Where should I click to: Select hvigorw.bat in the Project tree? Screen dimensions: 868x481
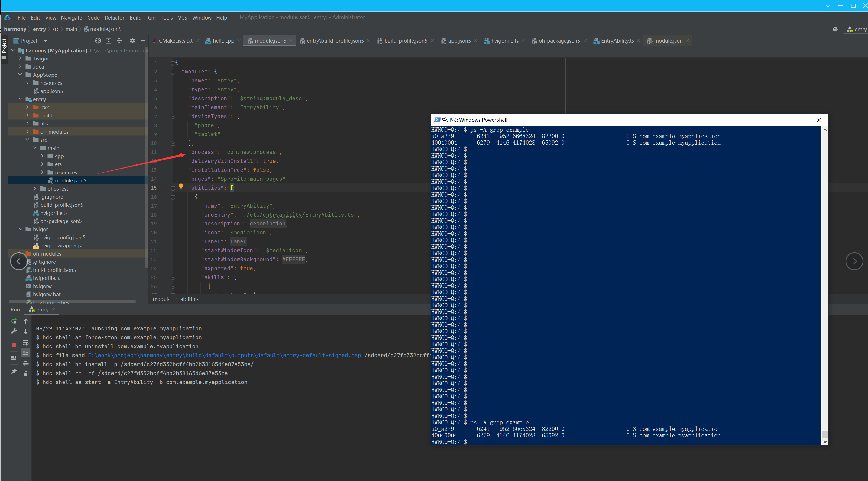tap(47, 294)
